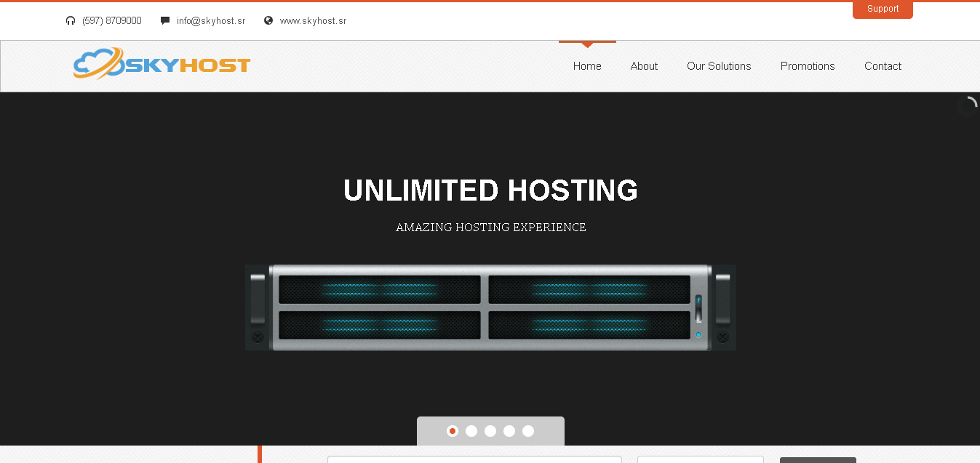Click the (597) 8709000 phone number
The image size is (980, 463).
111,21
